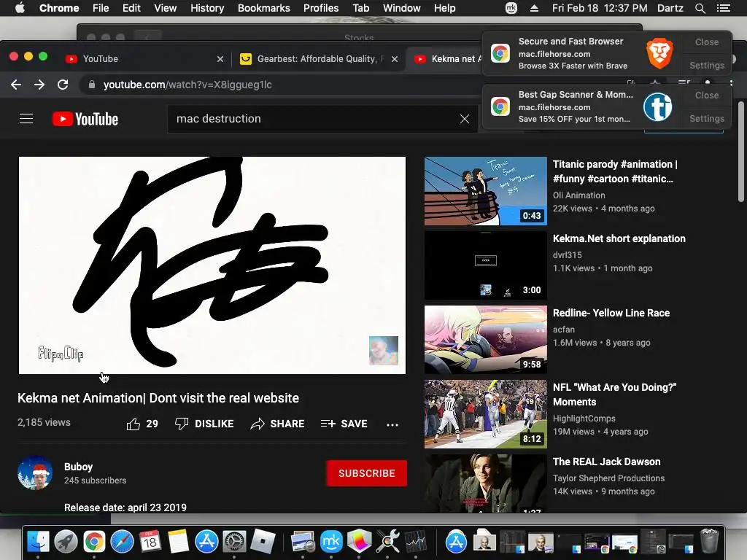Click the Titanic parody video thumbnail

(x=485, y=191)
